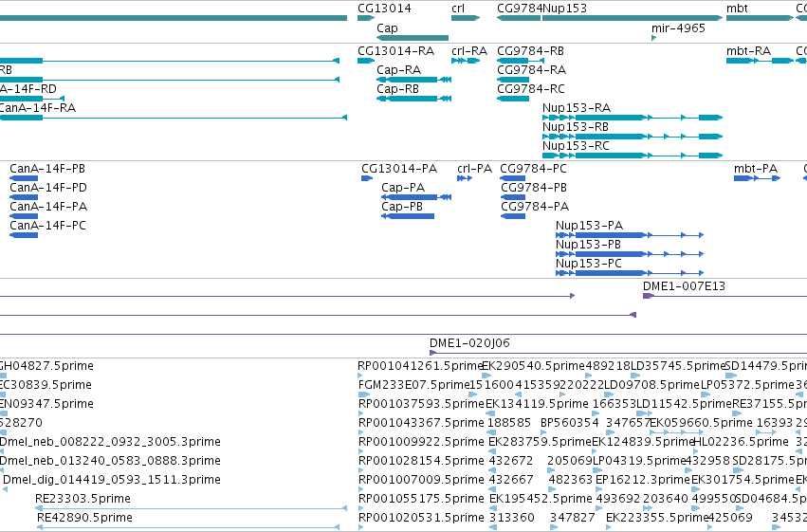Click the EK223355.5prime EST

(x=611, y=527)
